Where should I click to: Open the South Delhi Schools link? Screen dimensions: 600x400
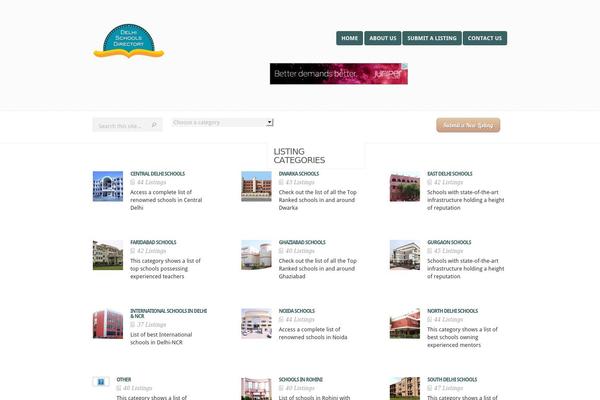coord(452,380)
